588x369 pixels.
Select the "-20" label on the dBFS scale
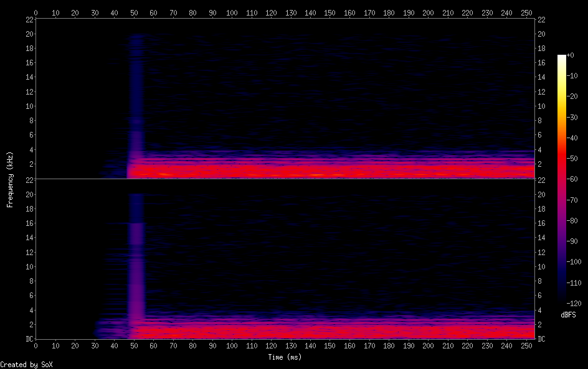pos(572,96)
